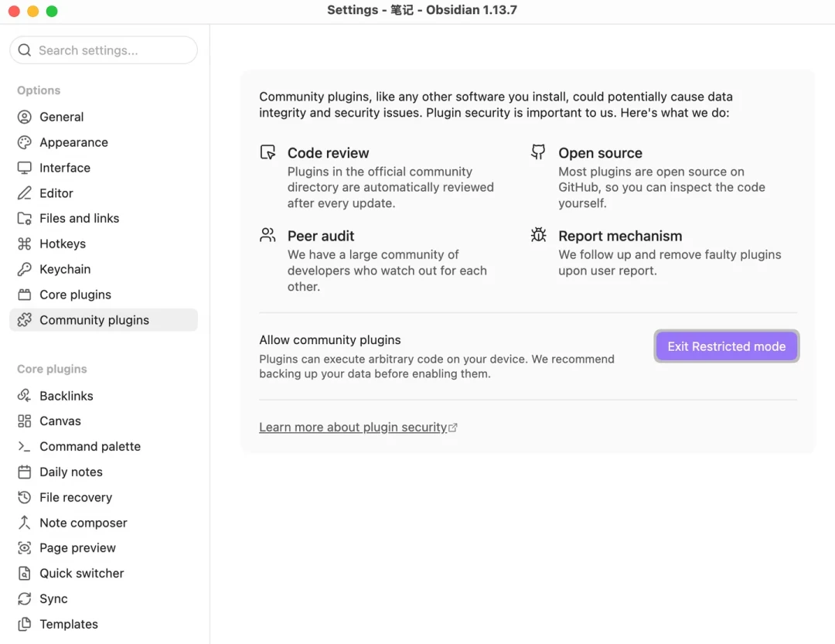The height and width of the screenshot is (644, 835).
Task: Focus the Search settings input field
Action: 104,50
